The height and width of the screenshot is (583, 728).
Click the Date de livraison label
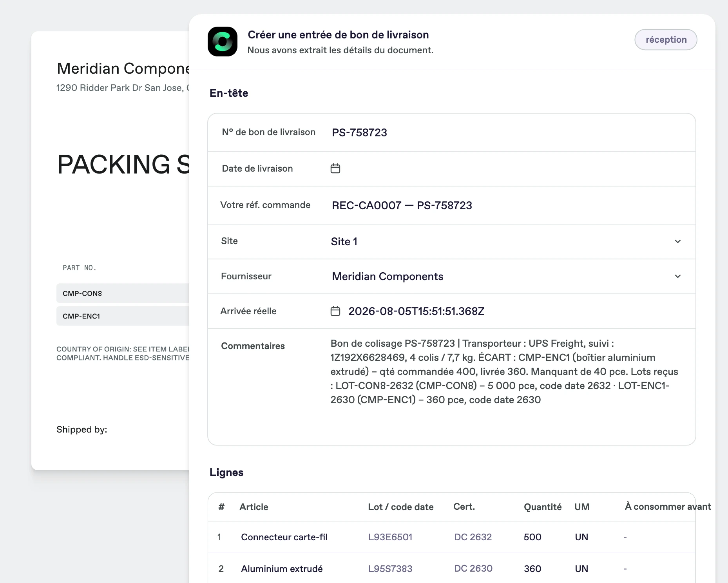tap(257, 168)
